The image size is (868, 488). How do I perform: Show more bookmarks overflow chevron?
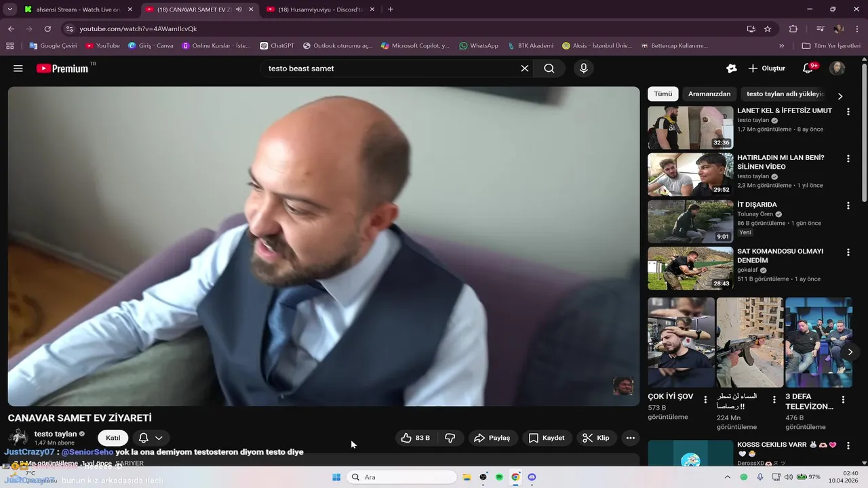pos(782,45)
